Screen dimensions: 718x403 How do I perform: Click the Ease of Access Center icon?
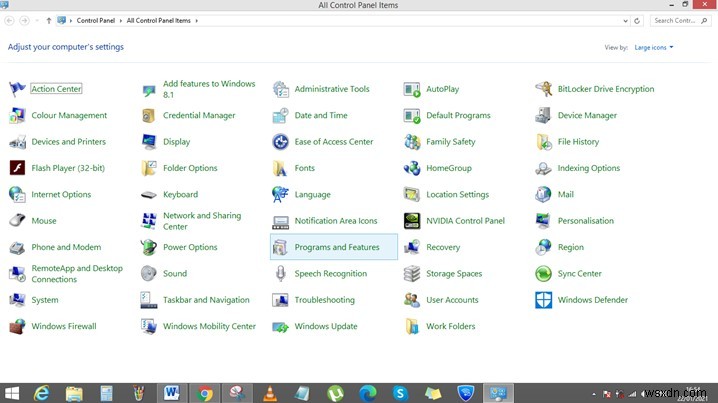click(280, 142)
